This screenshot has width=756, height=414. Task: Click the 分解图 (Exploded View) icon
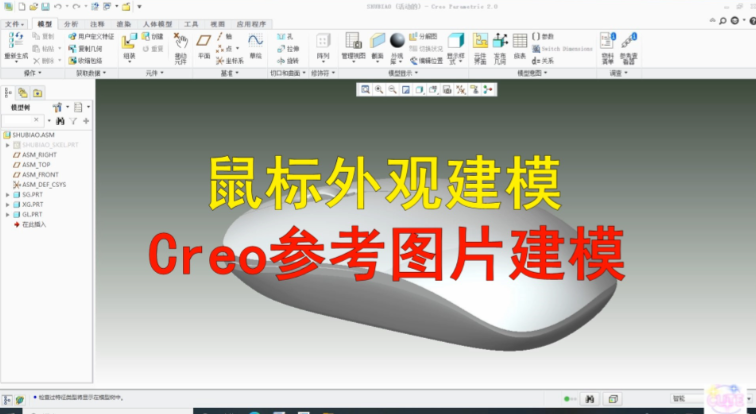(x=422, y=36)
